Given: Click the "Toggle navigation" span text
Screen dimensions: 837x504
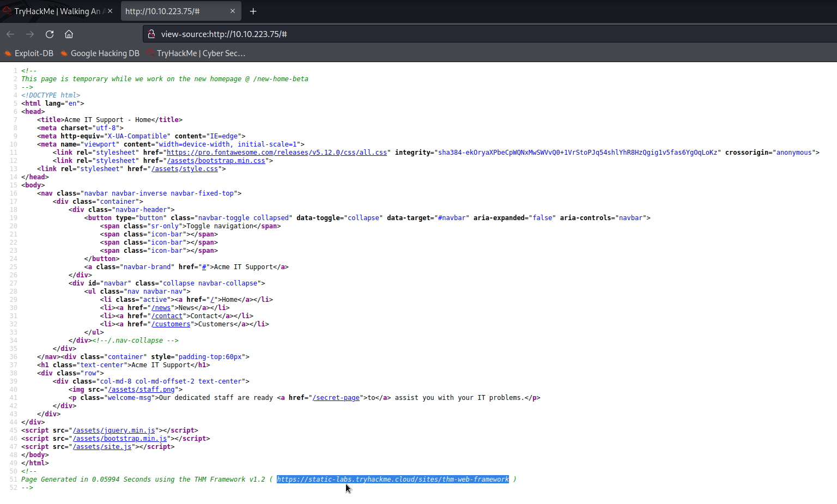Looking at the screenshot, I should click(220, 226).
